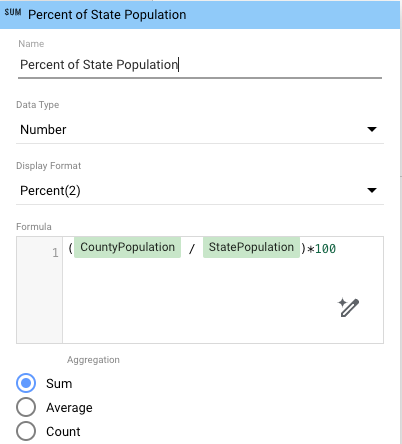Expand the Data Type dropdown arrow
This screenshot has height=444, width=402.
click(x=372, y=129)
